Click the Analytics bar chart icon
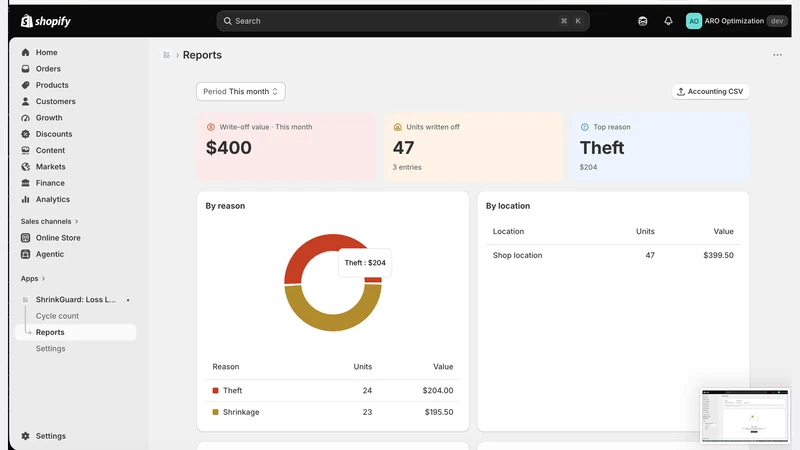 click(26, 199)
